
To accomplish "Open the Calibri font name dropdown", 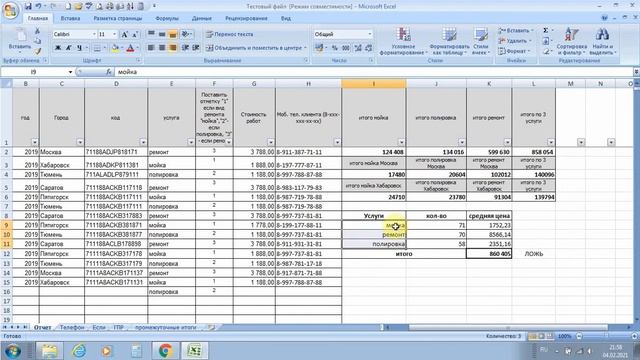I will coord(94,34).
